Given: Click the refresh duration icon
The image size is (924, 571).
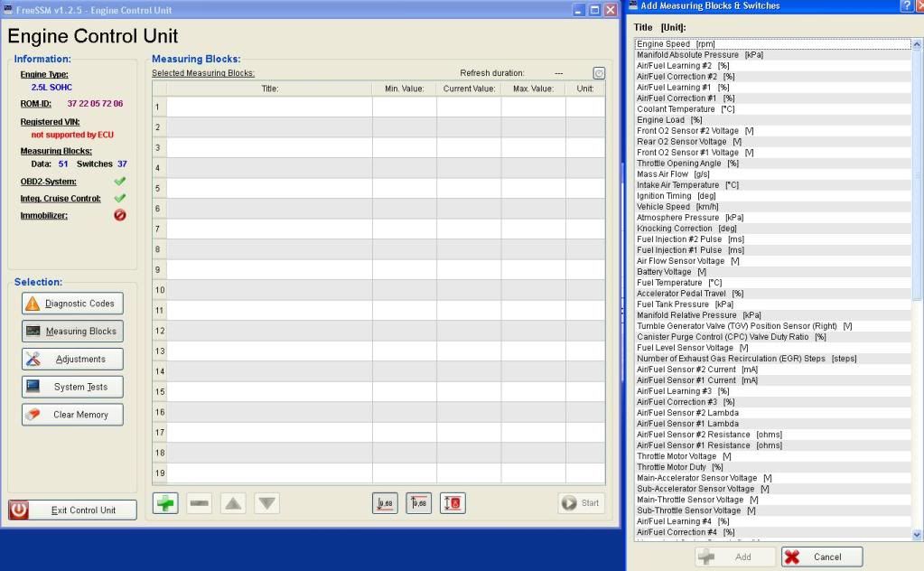Looking at the screenshot, I should click(x=599, y=73).
